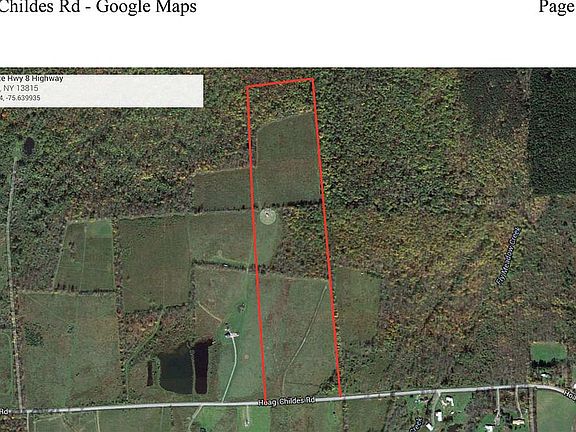The height and width of the screenshot is (432, 576).
Task: Click the -75.639935 coordinates text
Action: [22, 98]
